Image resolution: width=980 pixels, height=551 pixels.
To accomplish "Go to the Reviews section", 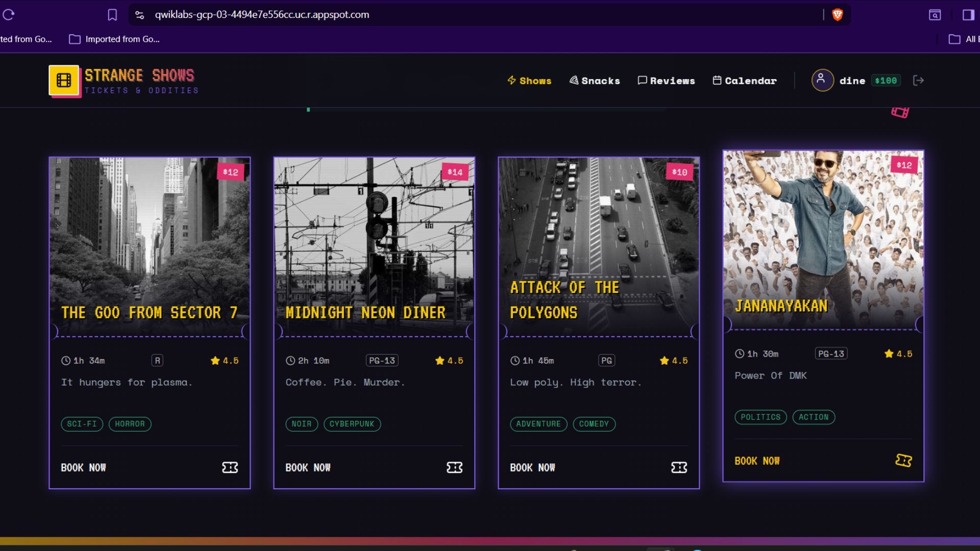I will point(666,81).
